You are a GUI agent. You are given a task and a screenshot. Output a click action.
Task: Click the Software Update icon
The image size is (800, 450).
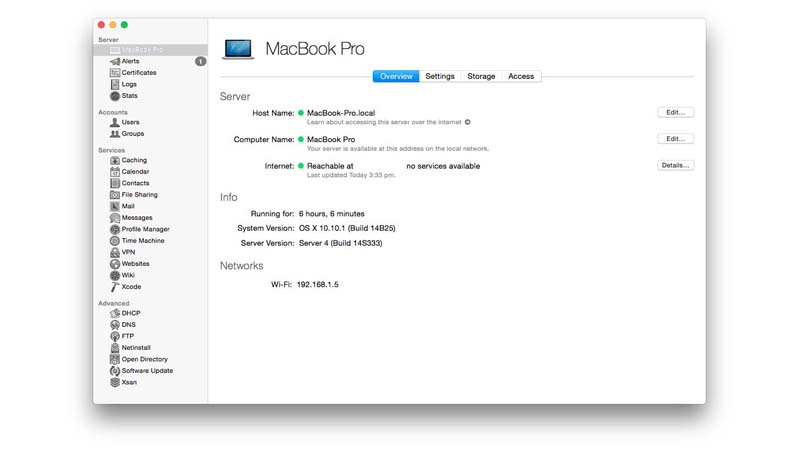point(115,371)
